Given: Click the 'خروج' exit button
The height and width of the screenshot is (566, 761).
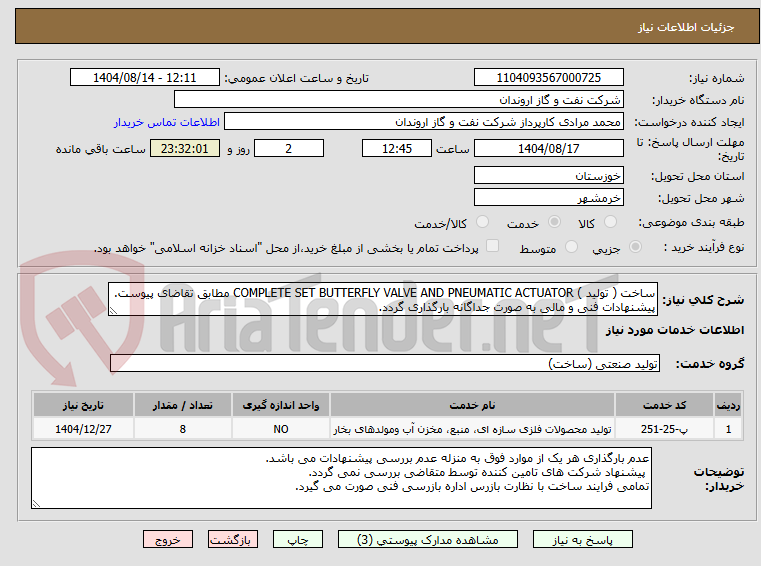Looking at the screenshot, I should pyautogui.click(x=167, y=539).
